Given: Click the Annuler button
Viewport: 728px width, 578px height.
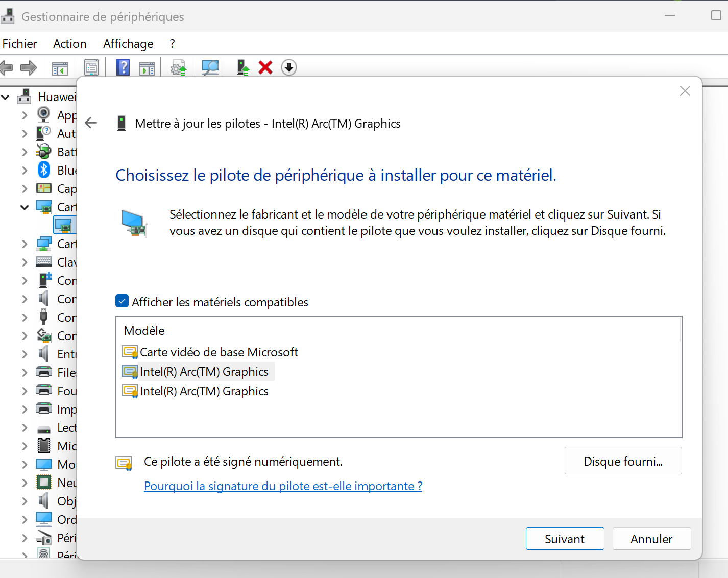Looking at the screenshot, I should tap(651, 539).
